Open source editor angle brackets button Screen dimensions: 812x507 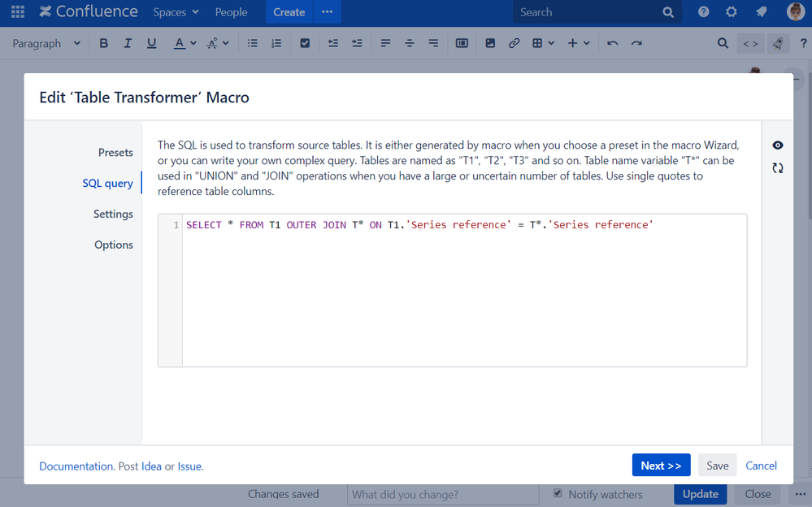point(750,44)
